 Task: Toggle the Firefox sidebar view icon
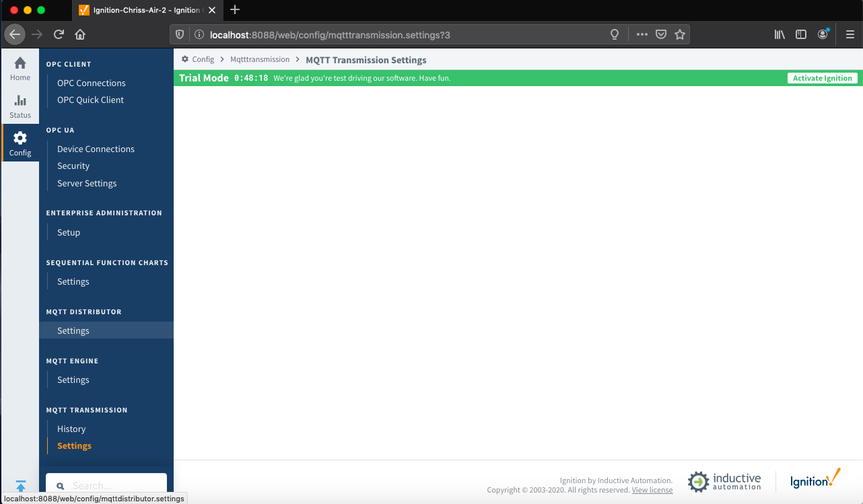(x=801, y=34)
